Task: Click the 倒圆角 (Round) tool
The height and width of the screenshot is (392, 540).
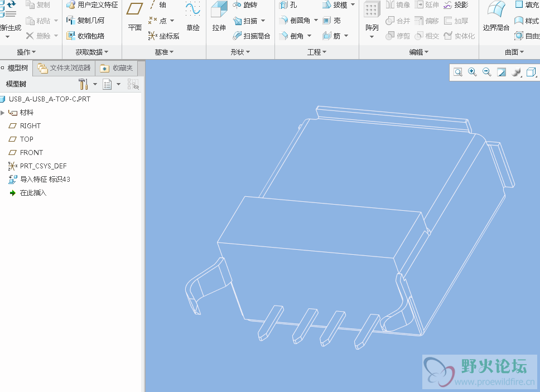Action: point(295,21)
